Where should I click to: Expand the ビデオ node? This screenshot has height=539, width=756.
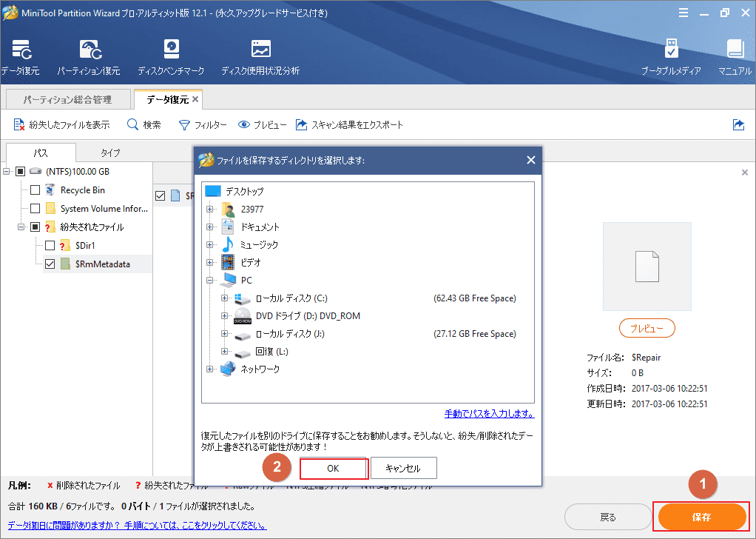(210, 263)
